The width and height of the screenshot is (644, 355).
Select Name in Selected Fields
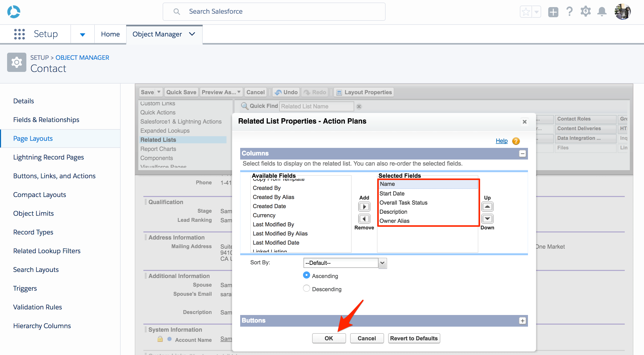(x=428, y=184)
